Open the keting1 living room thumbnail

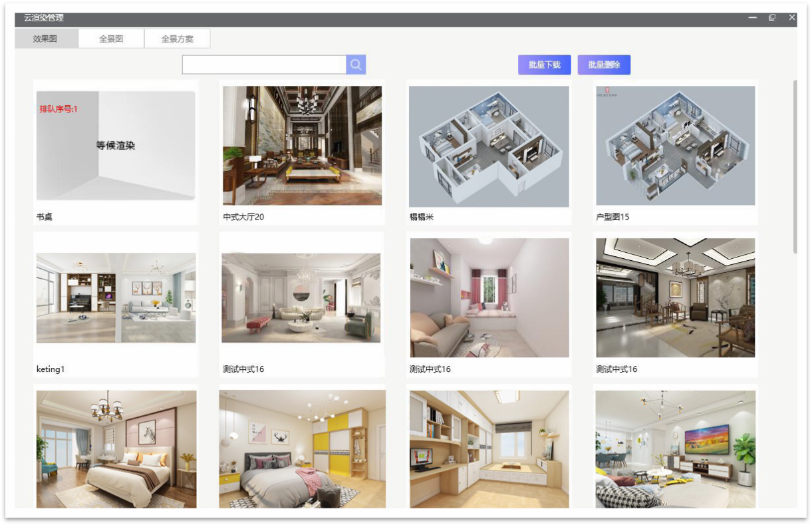click(x=116, y=298)
